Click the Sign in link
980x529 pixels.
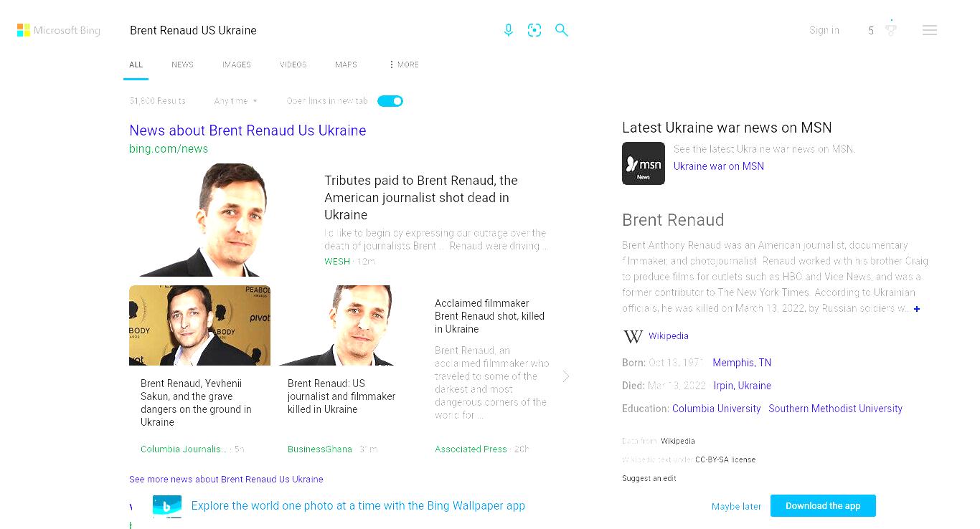824,30
